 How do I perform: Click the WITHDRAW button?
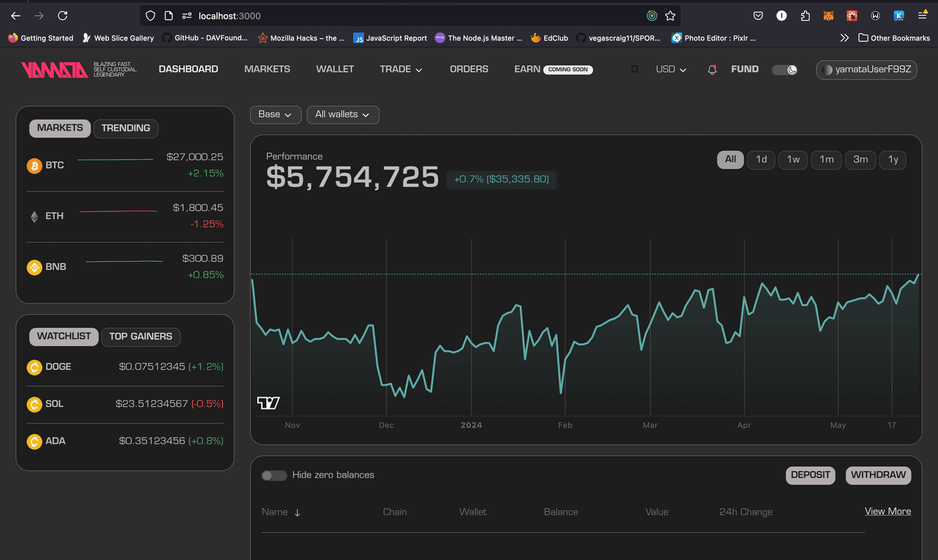pyautogui.click(x=878, y=475)
